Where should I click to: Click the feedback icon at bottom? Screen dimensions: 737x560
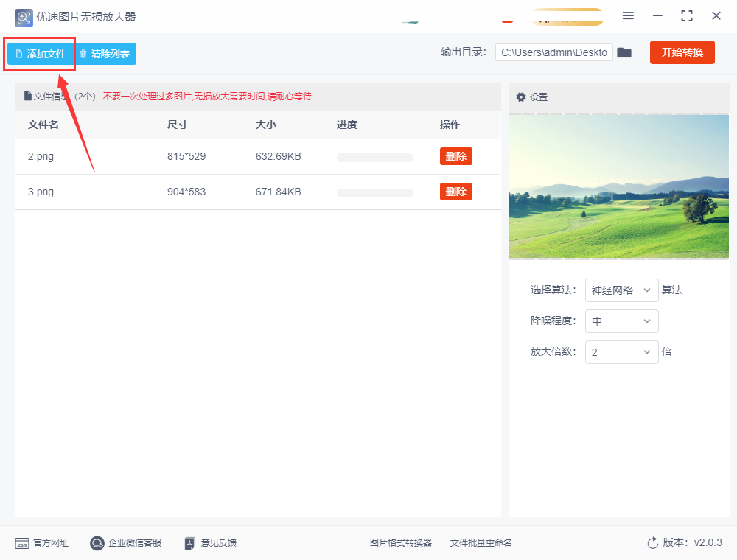[x=190, y=543]
